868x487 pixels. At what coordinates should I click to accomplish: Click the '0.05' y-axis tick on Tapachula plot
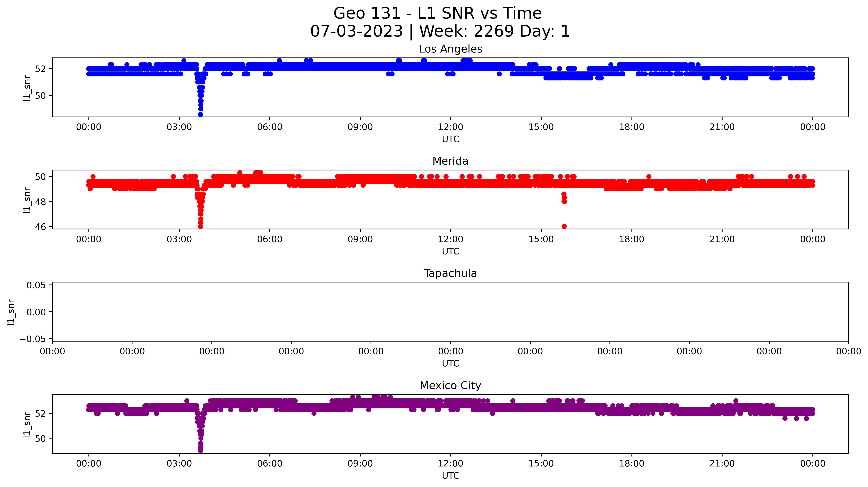tap(36, 285)
